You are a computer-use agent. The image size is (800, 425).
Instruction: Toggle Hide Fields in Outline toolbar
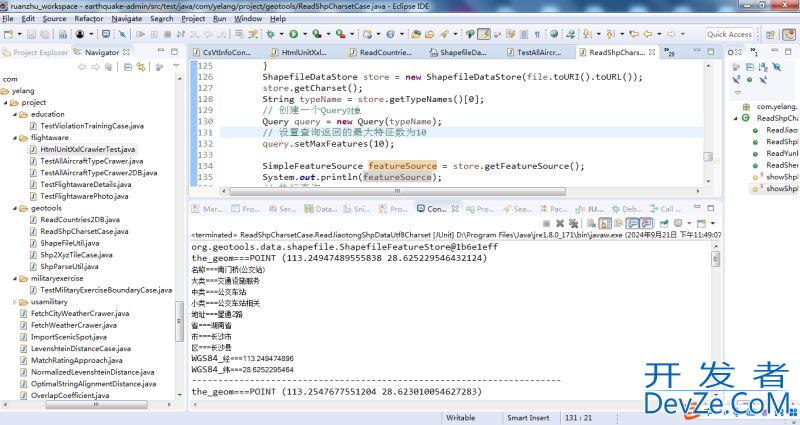pyautogui.click(x=776, y=67)
